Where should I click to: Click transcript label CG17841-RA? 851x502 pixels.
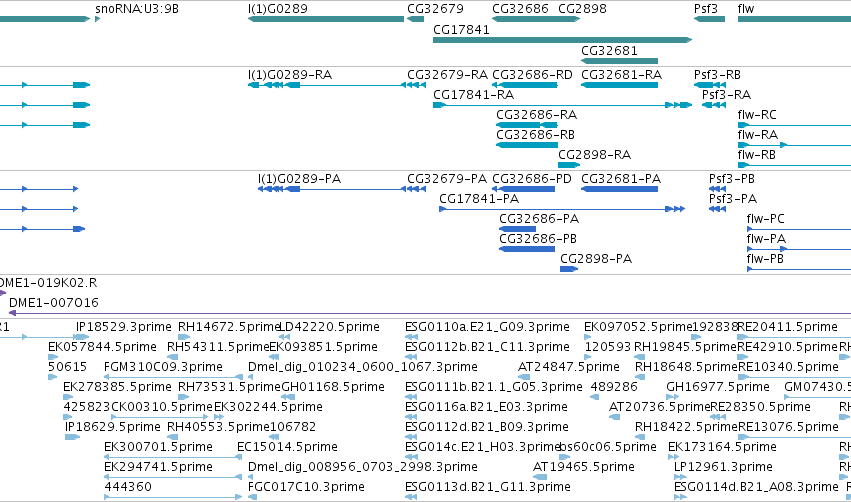click(473, 94)
